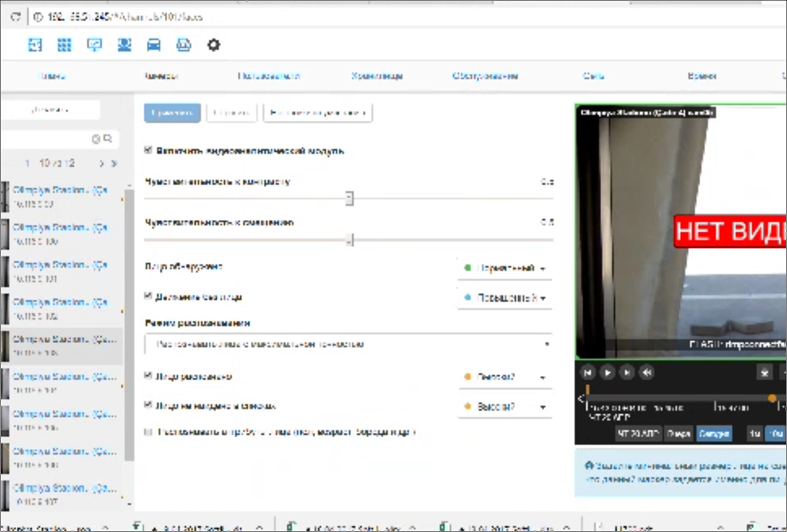Click 'Сегодня' button under the timeline
The image size is (787, 532).
(x=713, y=433)
